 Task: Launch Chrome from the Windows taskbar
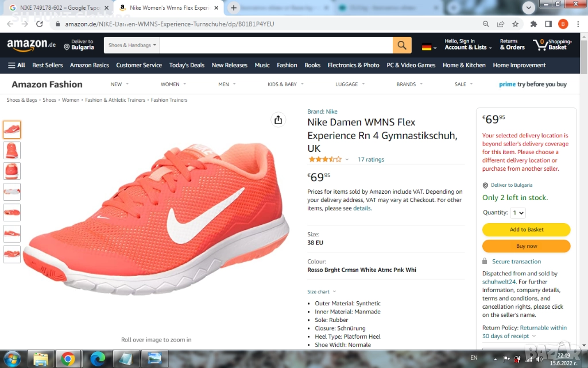tap(68, 359)
